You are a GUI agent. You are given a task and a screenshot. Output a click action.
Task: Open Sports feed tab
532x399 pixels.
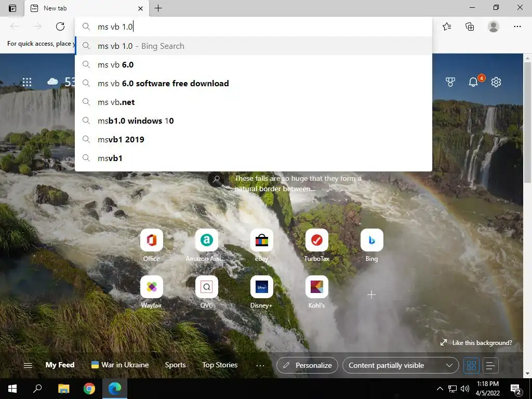click(175, 365)
